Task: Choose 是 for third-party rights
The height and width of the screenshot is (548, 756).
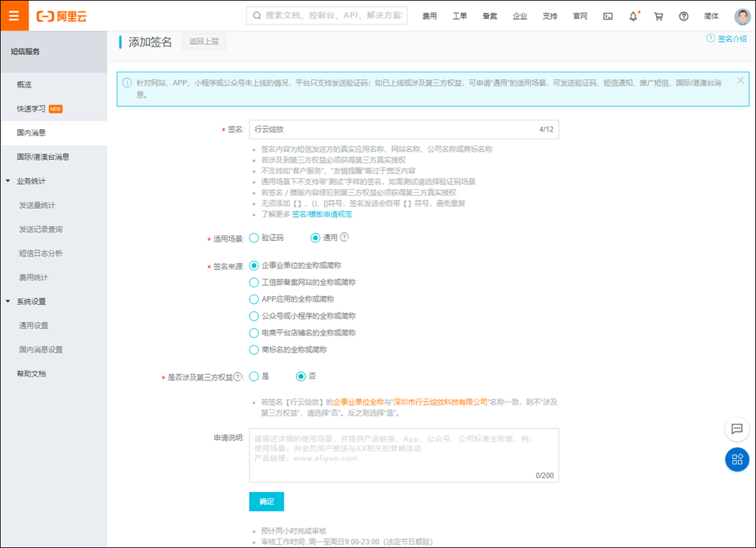Action: click(254, 376)
